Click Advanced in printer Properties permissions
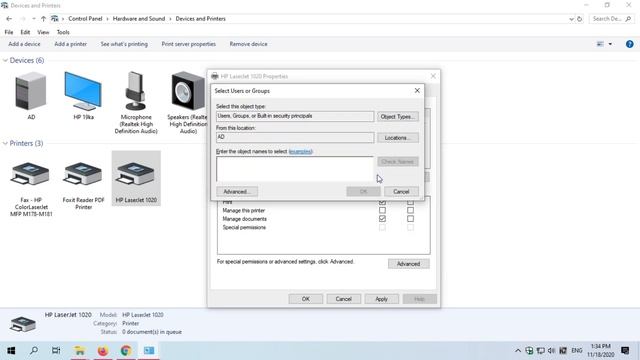Screen dimensions: 640x360 coord(408,264)
